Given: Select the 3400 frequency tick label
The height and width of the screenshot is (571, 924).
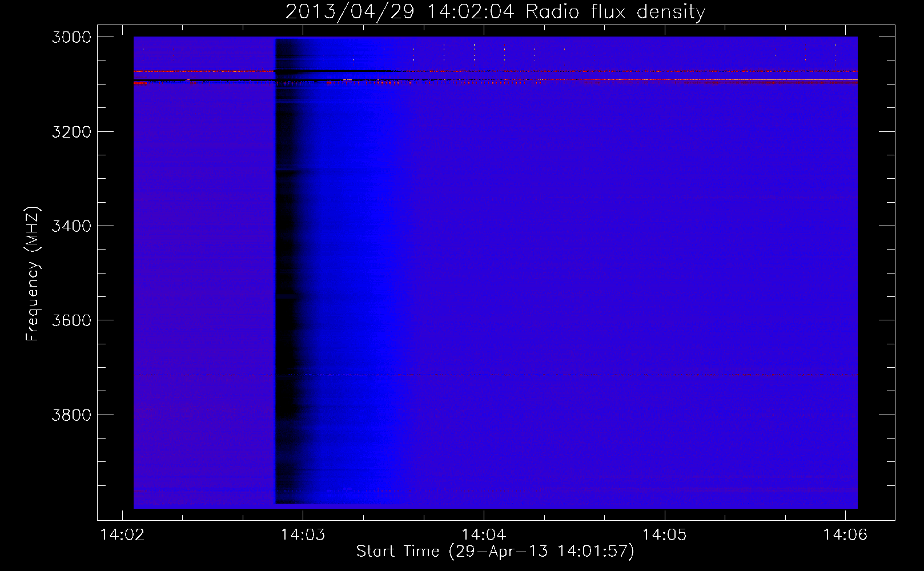Looking at the screenshot, I should (x=71, y=226).
